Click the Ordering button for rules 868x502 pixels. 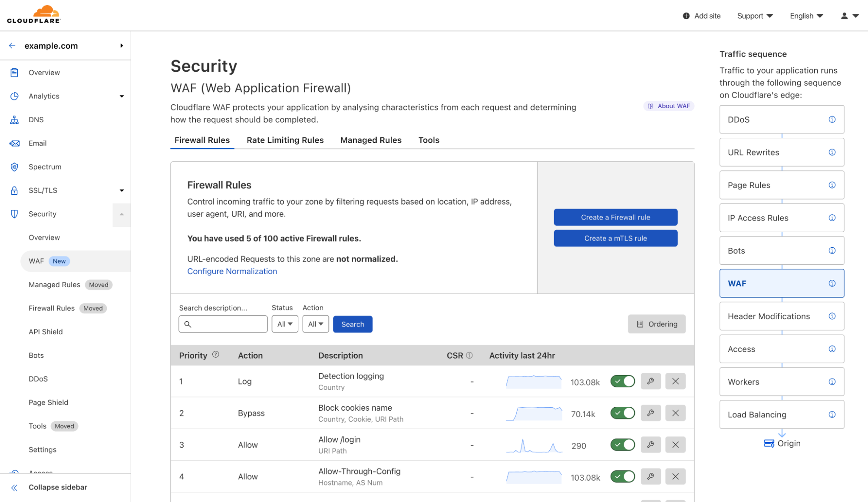[x=657, y=324]
